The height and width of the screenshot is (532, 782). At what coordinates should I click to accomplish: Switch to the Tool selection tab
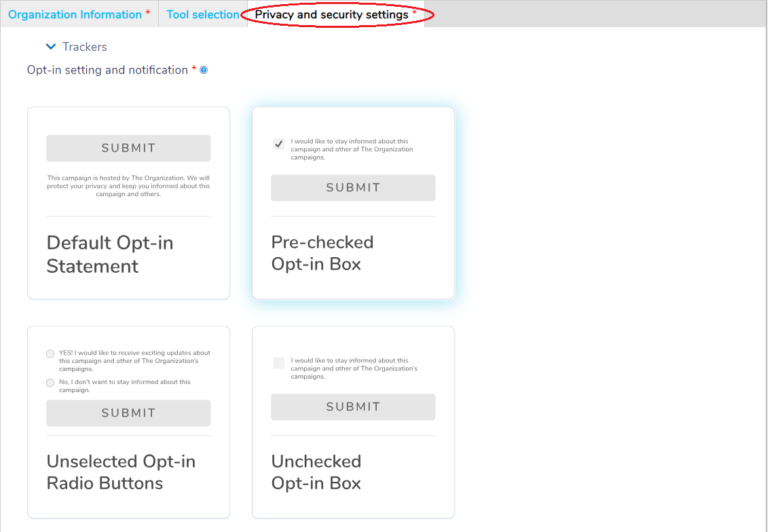[x=202, y=14]
